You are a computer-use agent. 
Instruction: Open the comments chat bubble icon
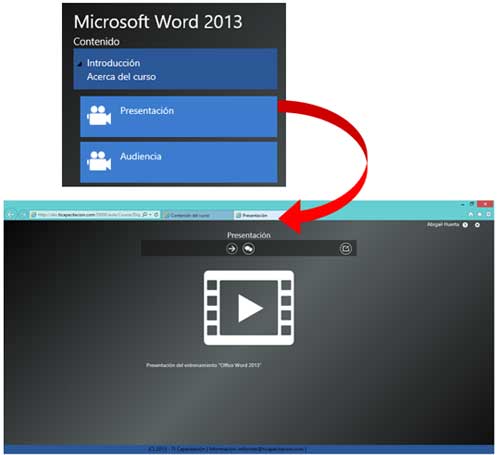248,249
